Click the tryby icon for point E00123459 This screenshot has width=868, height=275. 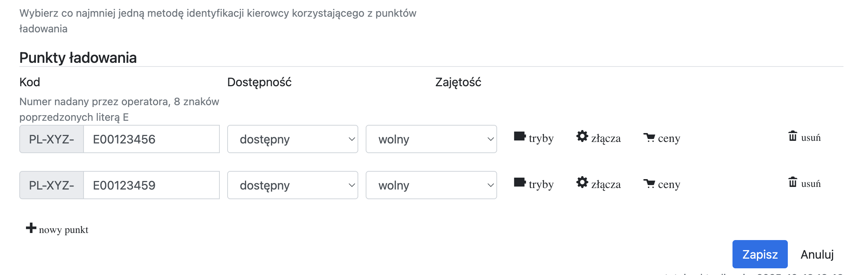pos(520,182)
